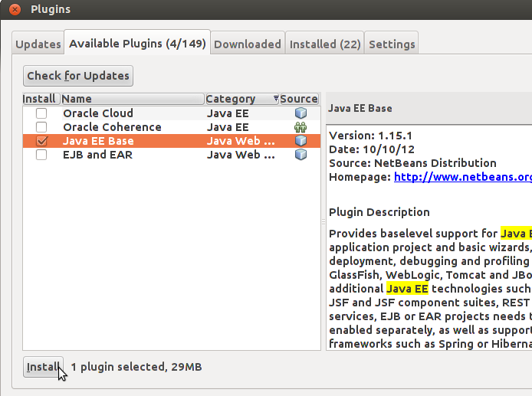This screenshot has height=396, width=532.
Task: Check the EJB and EAR install checkbox
Action: (x=41, y=155)
